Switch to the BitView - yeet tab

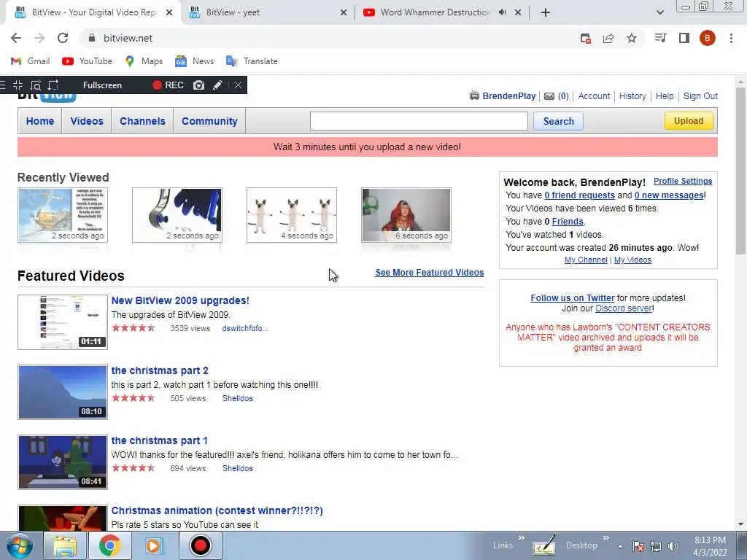coord(268,12)
